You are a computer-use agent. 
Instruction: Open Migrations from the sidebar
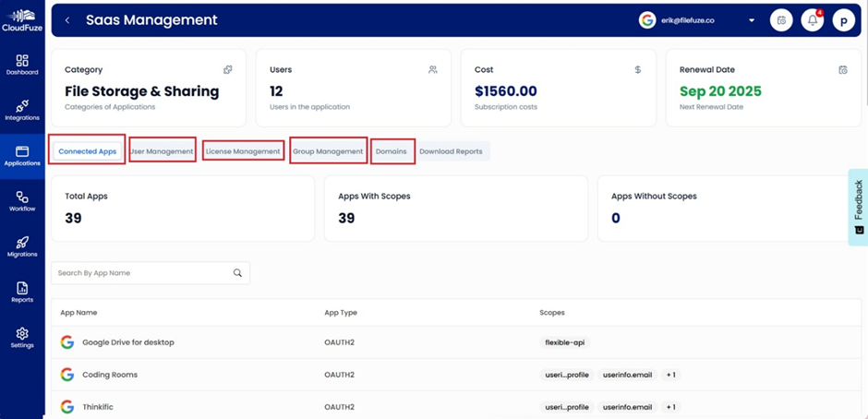22,246
